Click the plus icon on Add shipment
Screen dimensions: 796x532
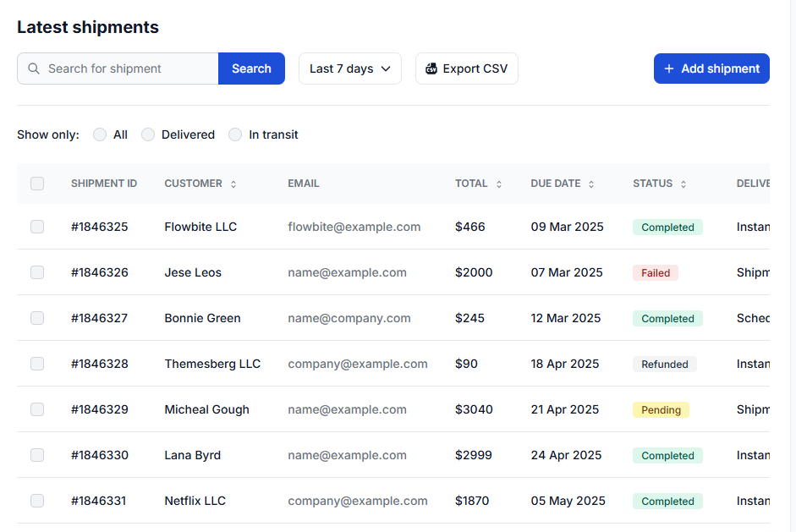(670, 69)
